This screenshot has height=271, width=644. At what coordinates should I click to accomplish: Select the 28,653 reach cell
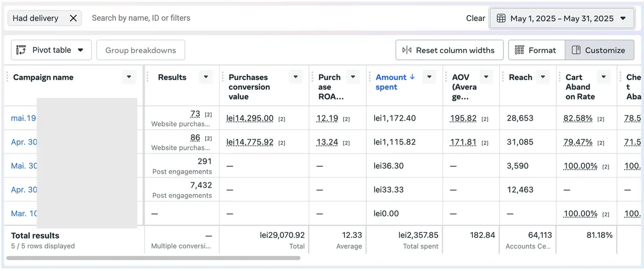tap(529, 118)
